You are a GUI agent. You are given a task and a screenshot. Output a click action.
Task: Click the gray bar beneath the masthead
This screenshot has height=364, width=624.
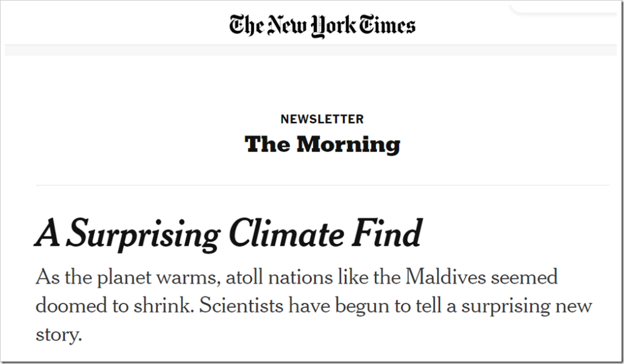(310, 50)
